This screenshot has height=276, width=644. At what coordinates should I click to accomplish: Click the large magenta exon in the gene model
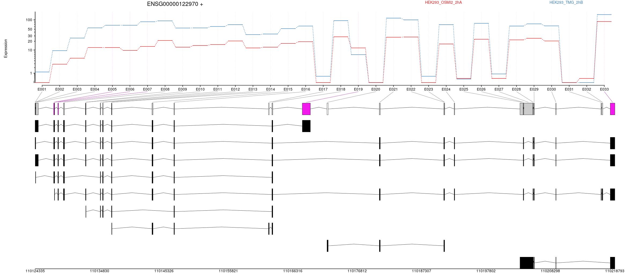point(306,109)
